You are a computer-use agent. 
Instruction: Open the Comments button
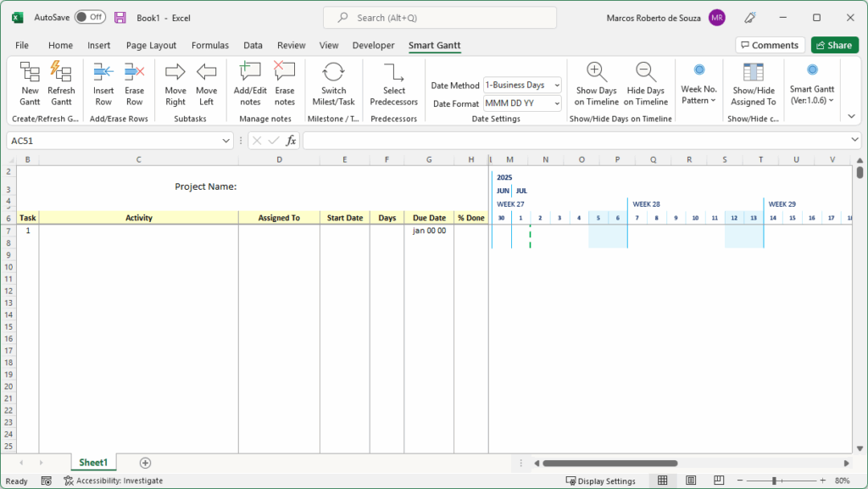point(770,46)
